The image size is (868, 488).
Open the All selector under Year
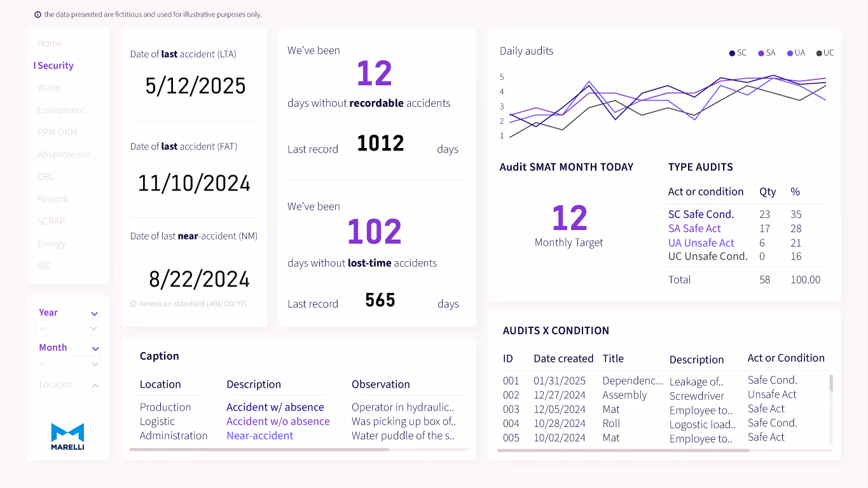tap(68, 329)
